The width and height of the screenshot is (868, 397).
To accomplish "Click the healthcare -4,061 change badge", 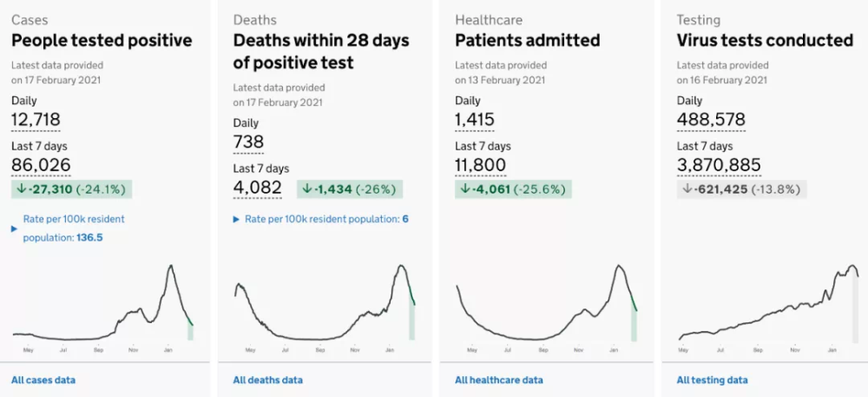I will (x=513, y=189).
